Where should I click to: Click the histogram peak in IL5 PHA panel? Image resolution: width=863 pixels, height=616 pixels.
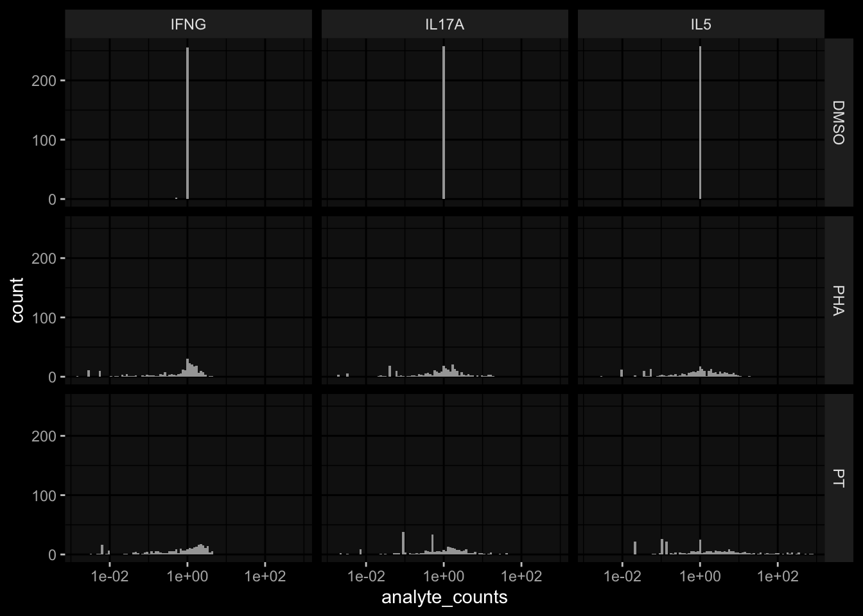point(700,372)
